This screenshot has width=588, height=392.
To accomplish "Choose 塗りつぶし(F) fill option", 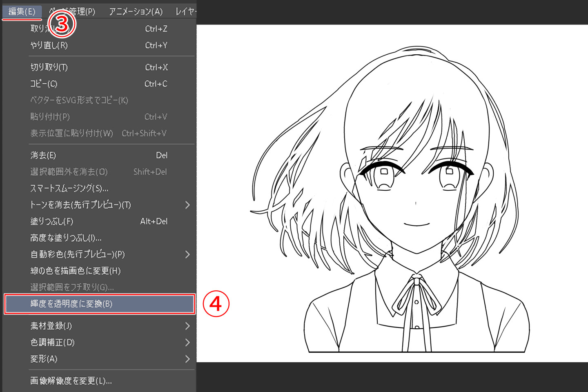I will [52, 221].
